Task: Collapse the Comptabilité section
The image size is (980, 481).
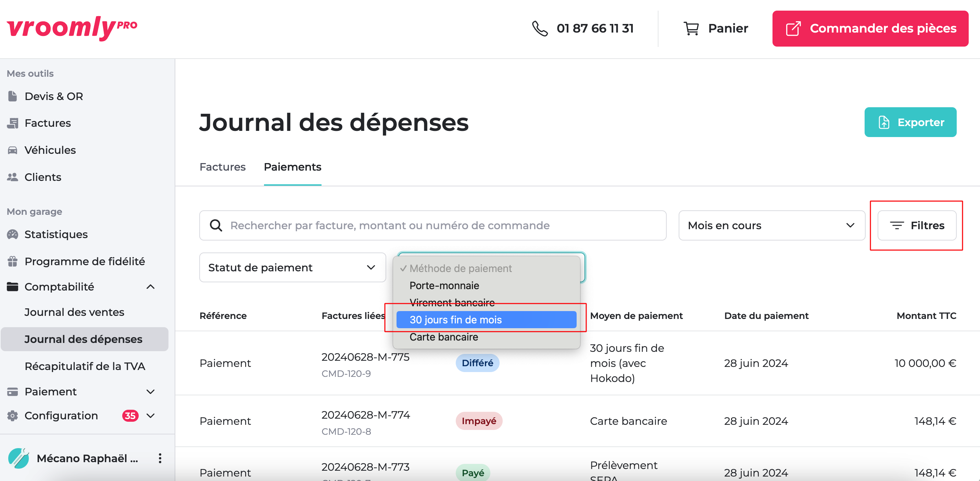Action: point(151,286)
